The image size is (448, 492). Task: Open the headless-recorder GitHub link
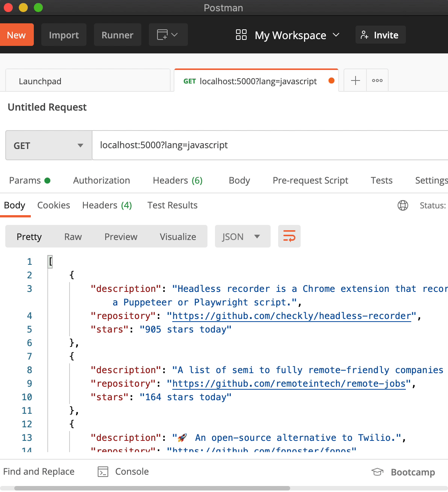point(292,316)
